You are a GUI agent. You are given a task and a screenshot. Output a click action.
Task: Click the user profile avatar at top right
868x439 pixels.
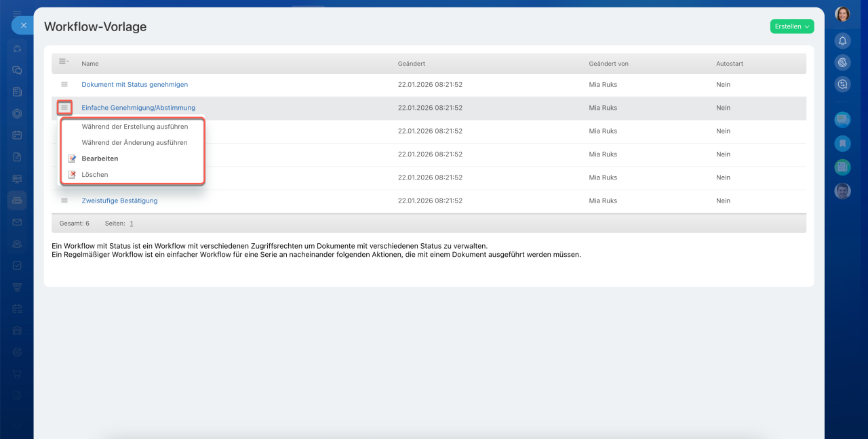click(x=842, y=14)
